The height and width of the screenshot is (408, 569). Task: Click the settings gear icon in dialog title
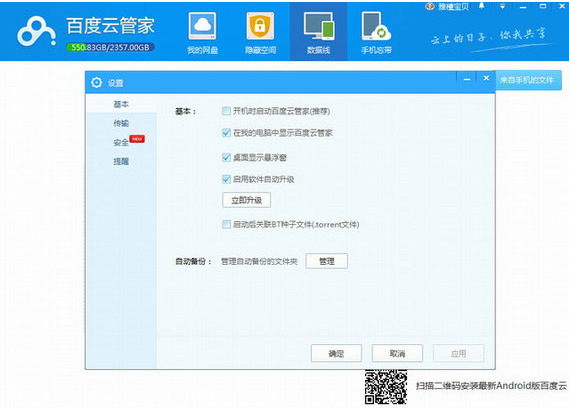coord(96,82)
